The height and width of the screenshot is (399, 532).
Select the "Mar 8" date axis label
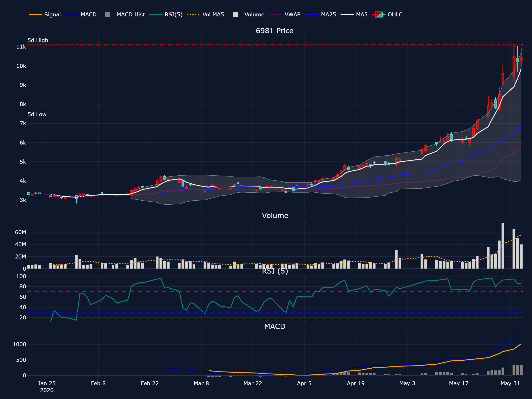[x=201, y=383]
